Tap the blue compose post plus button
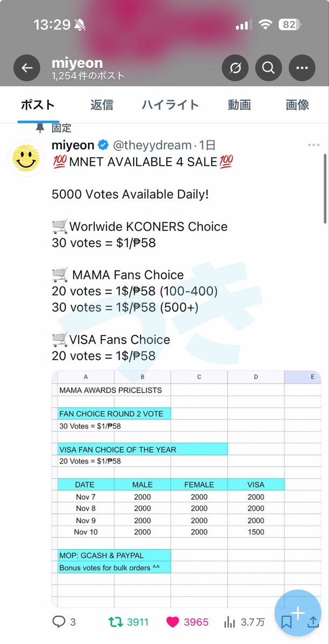 [x=298, y=613]
